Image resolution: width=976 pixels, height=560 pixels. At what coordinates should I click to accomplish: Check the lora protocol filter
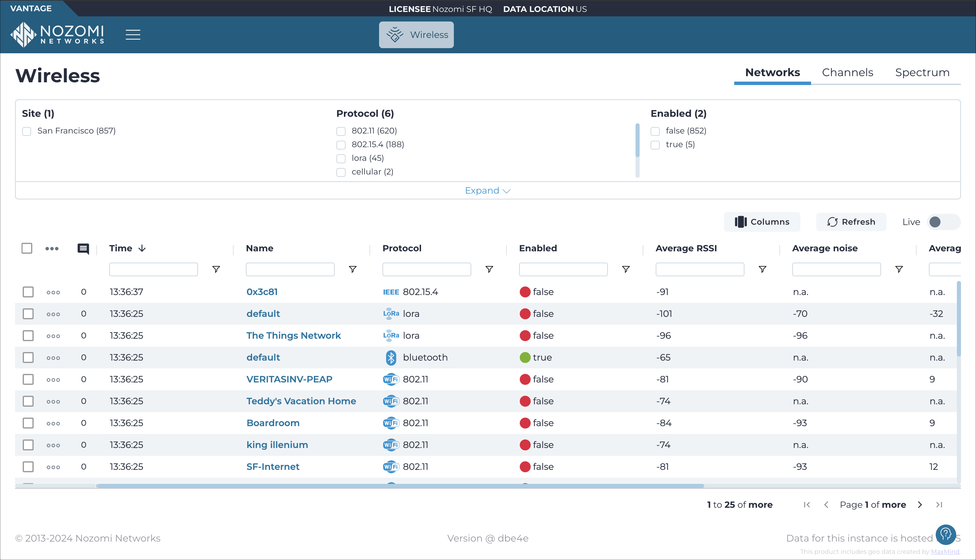[x=341, y=158]
